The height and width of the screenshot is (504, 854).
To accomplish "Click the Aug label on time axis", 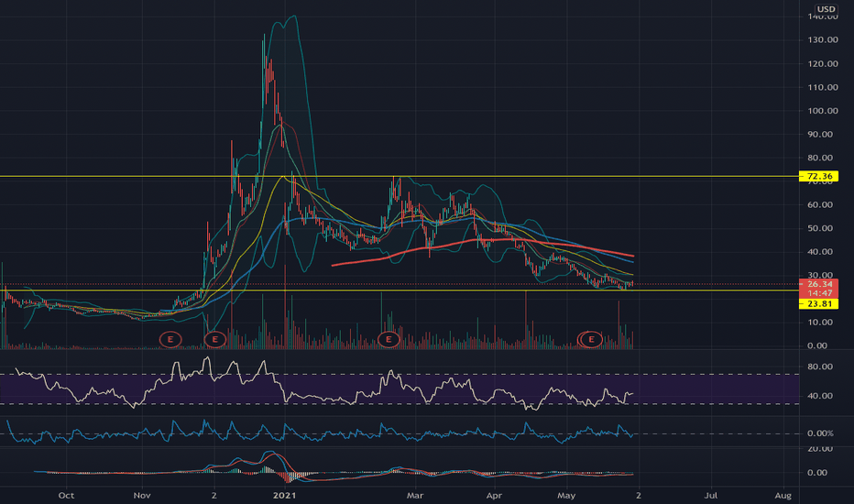I will (783, 495).
